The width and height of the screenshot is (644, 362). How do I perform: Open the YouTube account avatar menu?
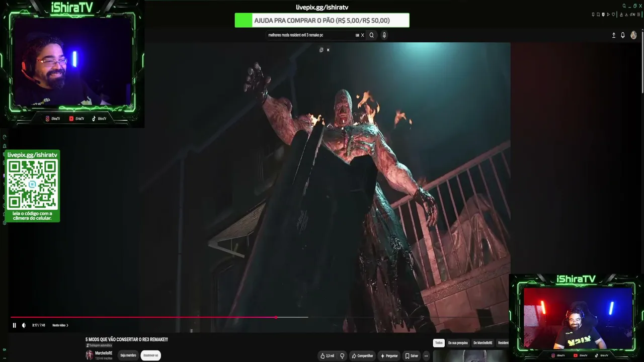click(x=633, y=35)
